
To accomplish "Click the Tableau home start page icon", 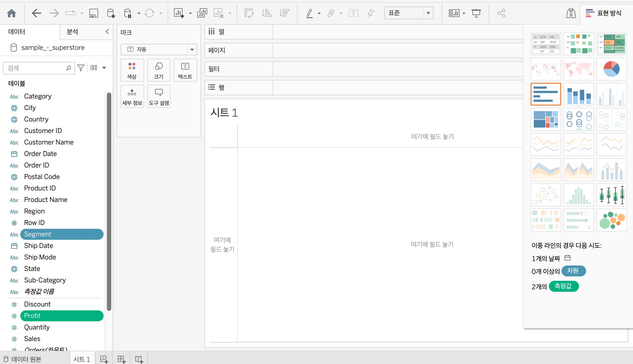I will [12, 13].
